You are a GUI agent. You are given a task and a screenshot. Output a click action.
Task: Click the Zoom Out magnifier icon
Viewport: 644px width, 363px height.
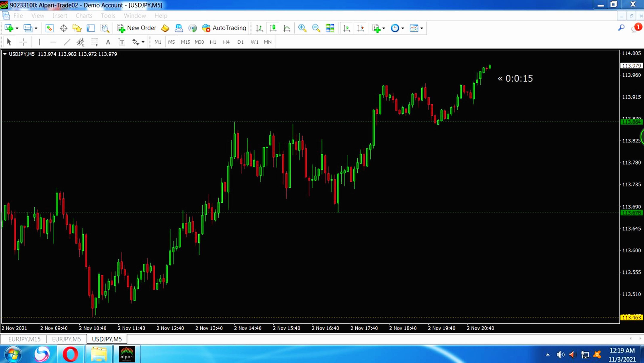click(316, 28)
